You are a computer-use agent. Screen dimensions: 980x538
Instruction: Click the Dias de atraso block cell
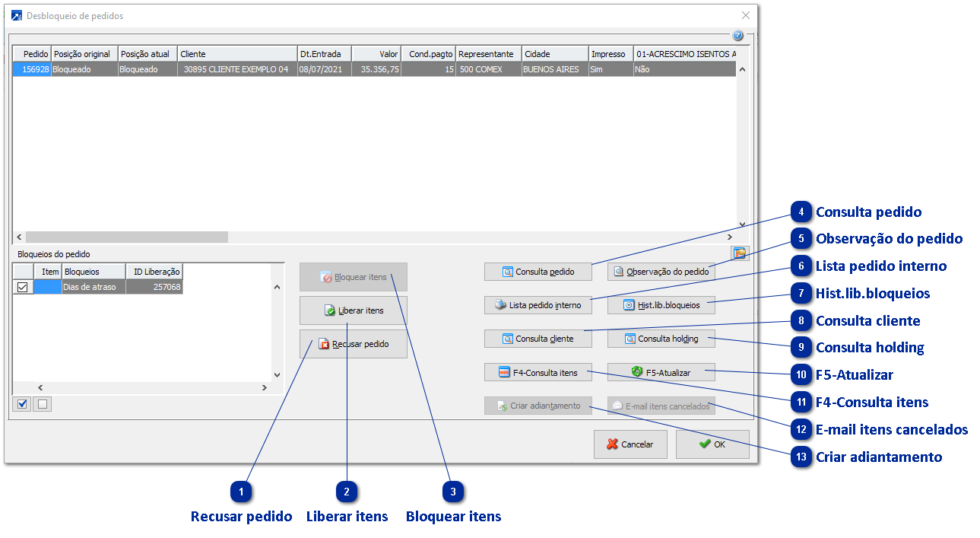click(x=94, y=287)
